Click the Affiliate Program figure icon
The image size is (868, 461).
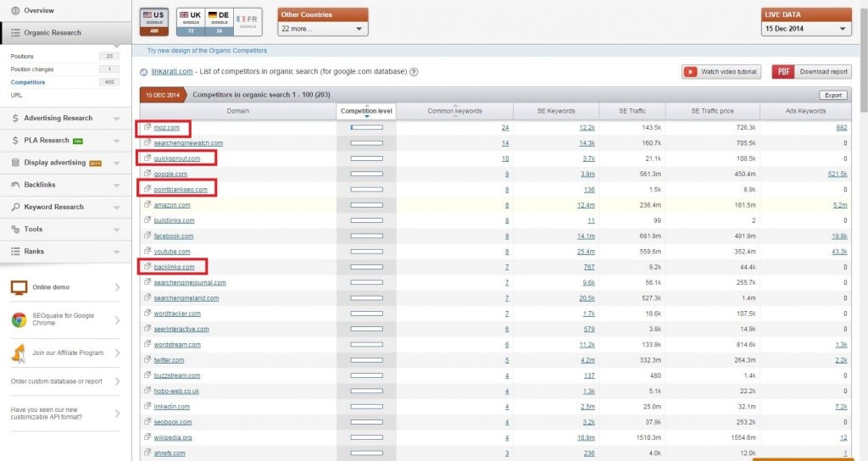click(x=19, y=353)
